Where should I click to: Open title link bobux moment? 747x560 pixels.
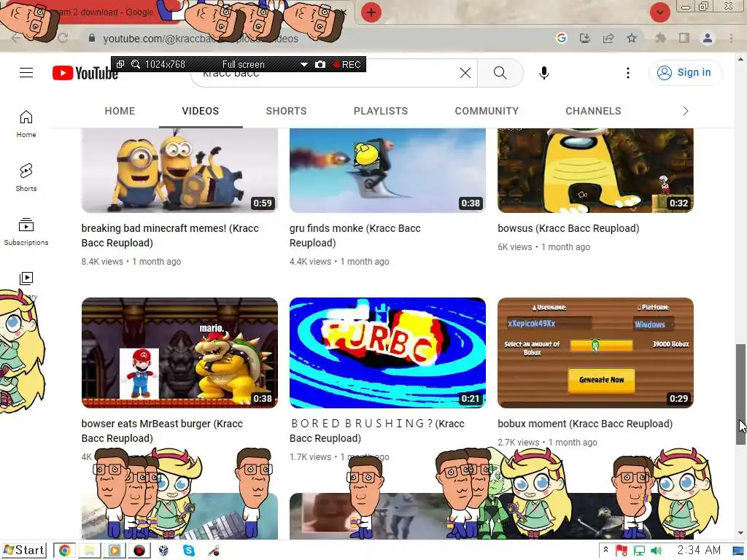pos(585,424)
